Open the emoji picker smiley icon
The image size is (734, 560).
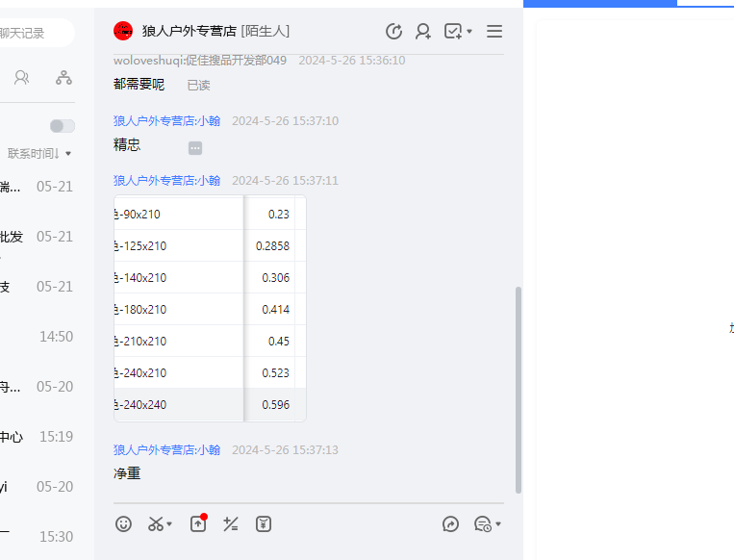coord(123,524)
